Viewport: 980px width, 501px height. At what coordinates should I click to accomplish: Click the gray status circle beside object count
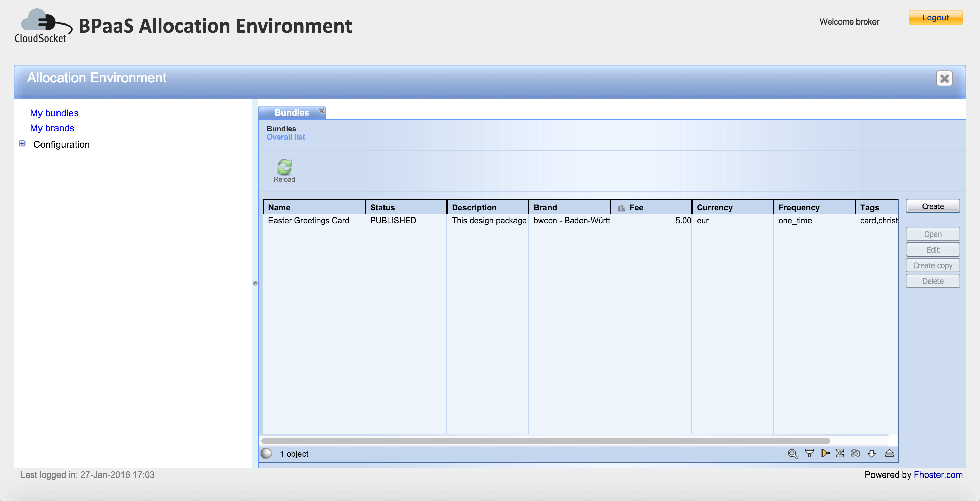click(266, 453)
